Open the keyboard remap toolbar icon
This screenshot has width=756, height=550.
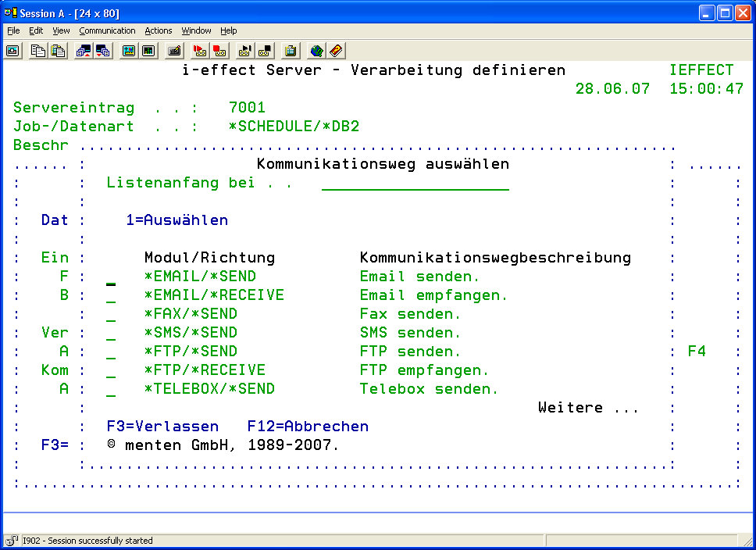click(x=174, y=51)
